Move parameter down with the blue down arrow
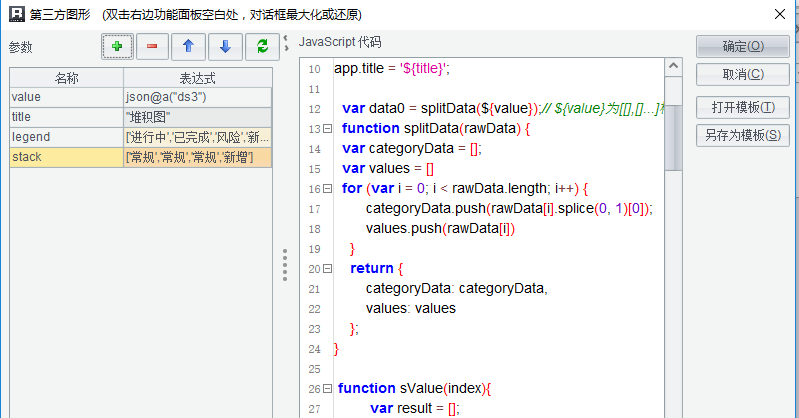Image resolution: width=799 pixels, height=418 pixels. [x=225, y=47]
